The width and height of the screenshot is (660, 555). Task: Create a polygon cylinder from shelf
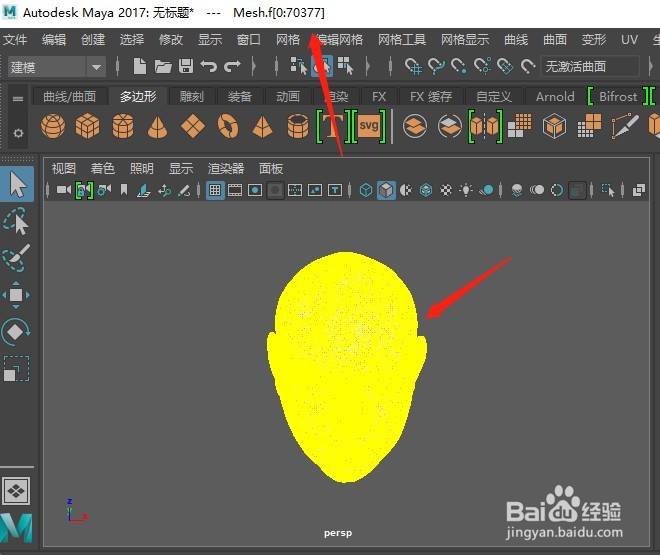pyautogui.click(x=123, y=126)
